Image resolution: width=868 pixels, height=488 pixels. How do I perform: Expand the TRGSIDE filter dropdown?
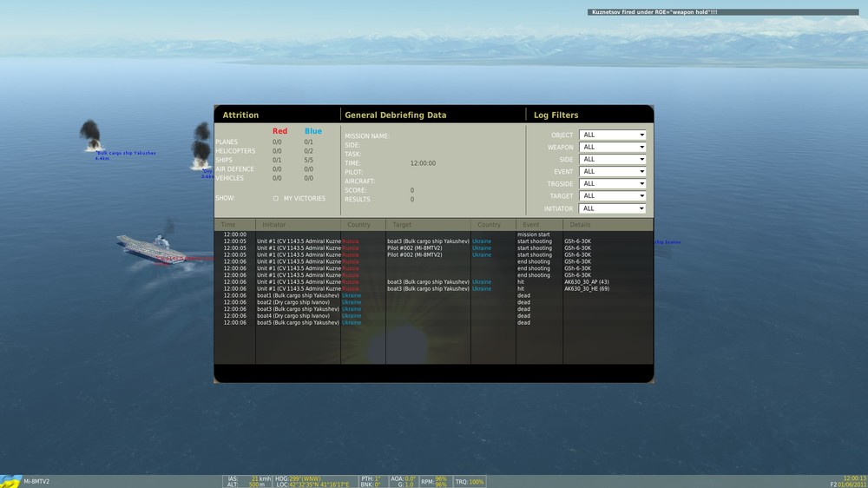pyautogui.click(x=612, y=183)
